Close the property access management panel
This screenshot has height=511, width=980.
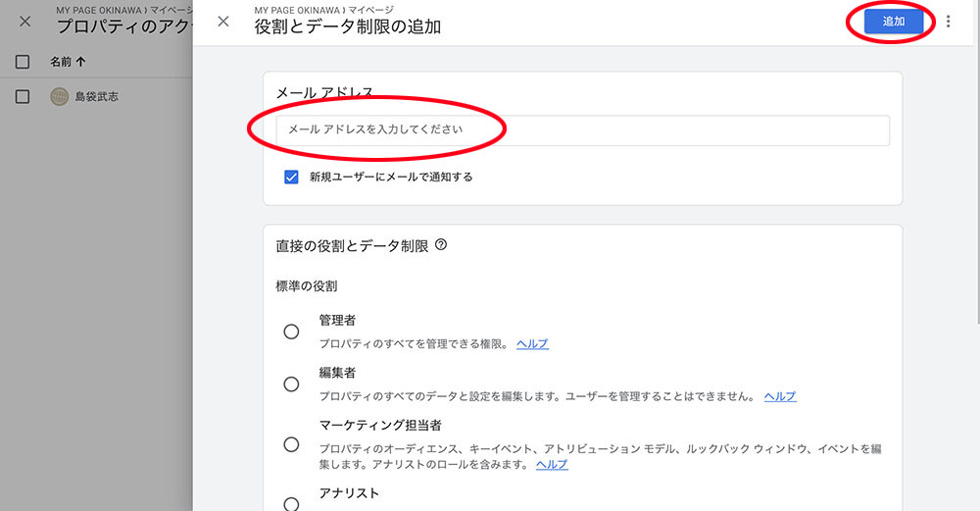point(25,22)
